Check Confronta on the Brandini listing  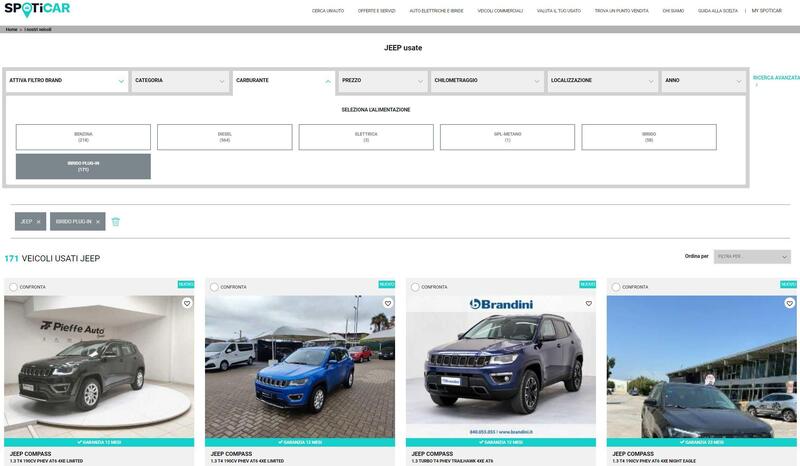pyautogui.click(x=416, y=287)
